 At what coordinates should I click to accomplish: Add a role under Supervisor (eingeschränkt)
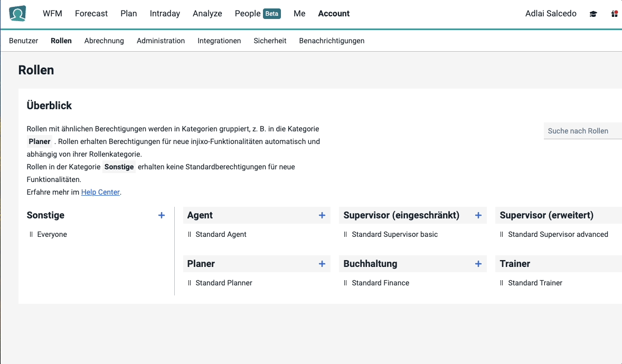(478, 215)
